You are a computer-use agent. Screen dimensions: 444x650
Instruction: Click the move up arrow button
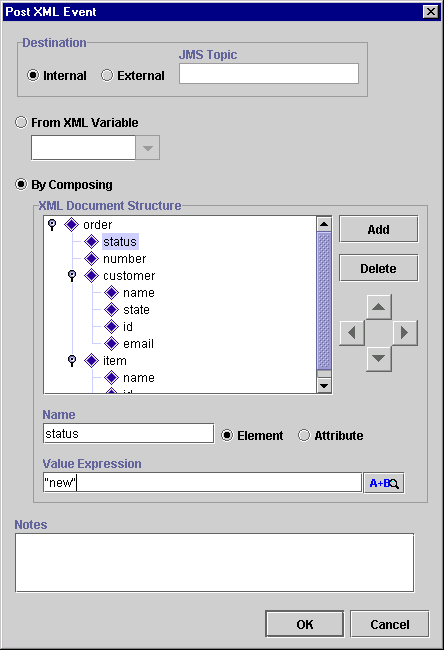(378, 307)
